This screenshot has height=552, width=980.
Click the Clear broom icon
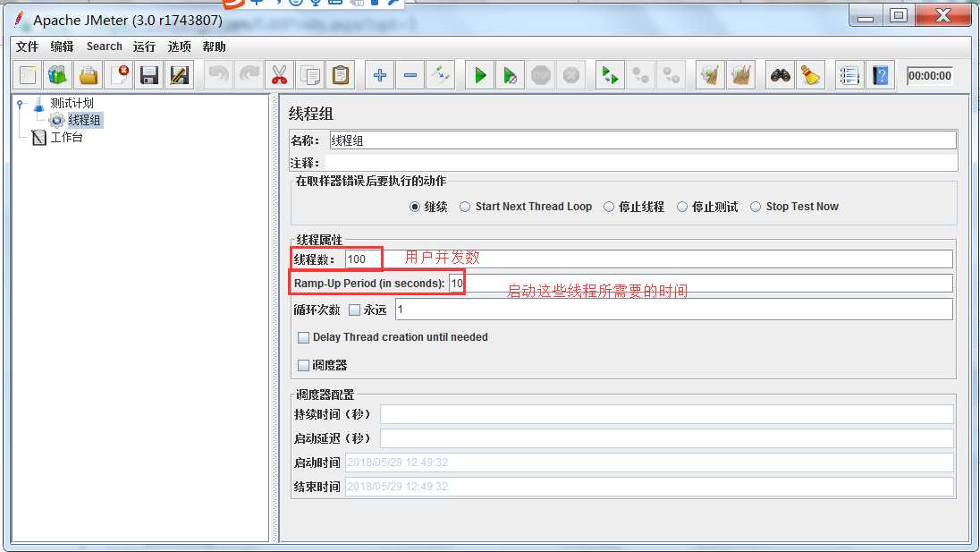(x=710, y=76)
